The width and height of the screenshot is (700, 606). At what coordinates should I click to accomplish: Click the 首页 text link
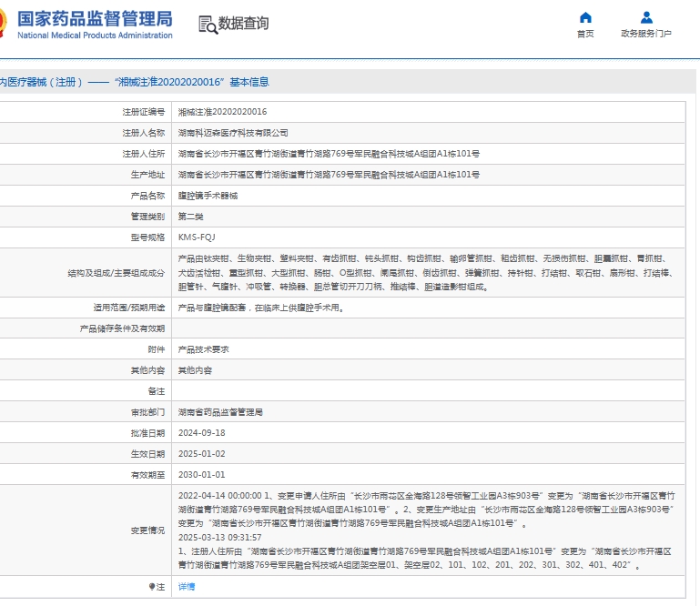pos(585,34)
